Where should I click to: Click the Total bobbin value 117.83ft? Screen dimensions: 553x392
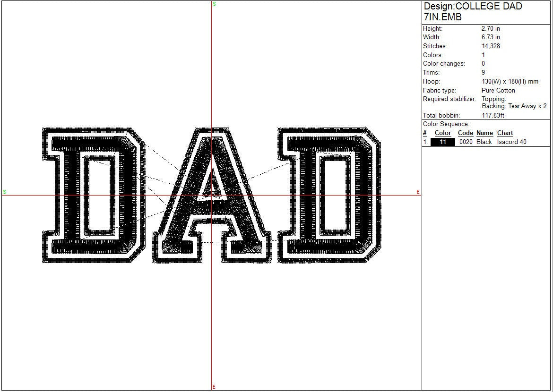[493, 115]
